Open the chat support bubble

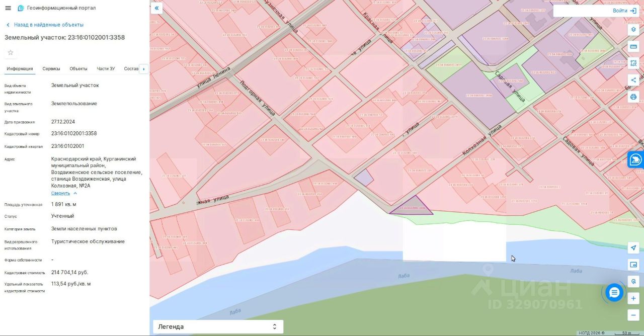click(x=614, y=292)
